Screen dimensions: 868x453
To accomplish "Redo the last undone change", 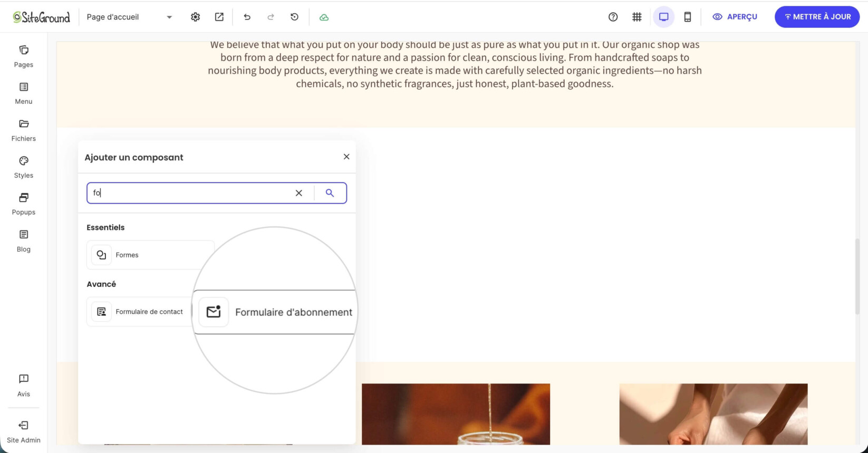I will point(271,17).
